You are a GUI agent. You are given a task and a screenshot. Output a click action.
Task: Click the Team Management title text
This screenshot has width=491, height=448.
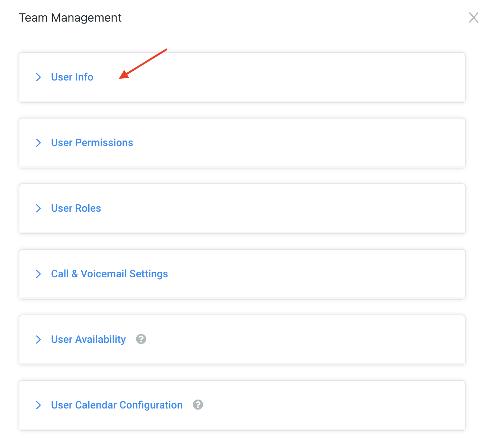70,18
